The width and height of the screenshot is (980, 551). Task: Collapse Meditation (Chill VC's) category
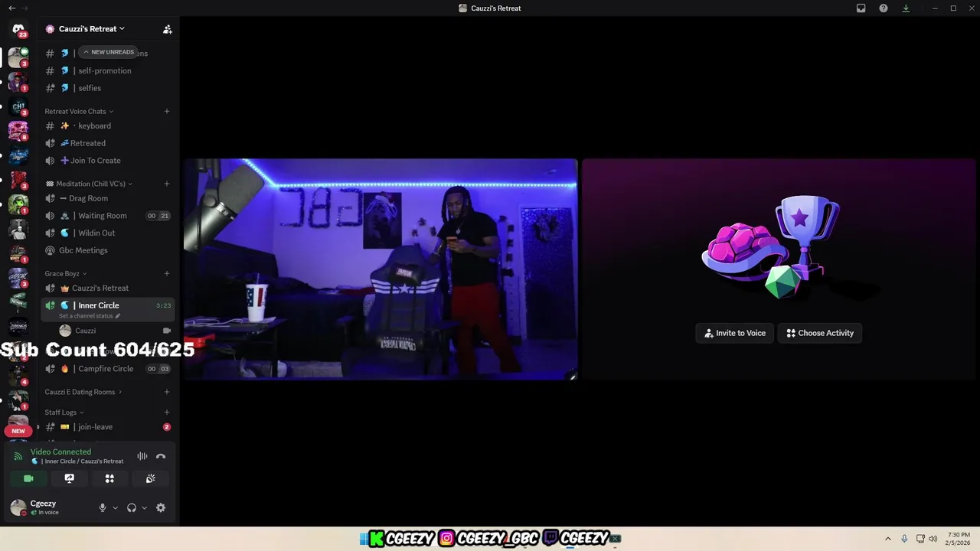[89, 184]
